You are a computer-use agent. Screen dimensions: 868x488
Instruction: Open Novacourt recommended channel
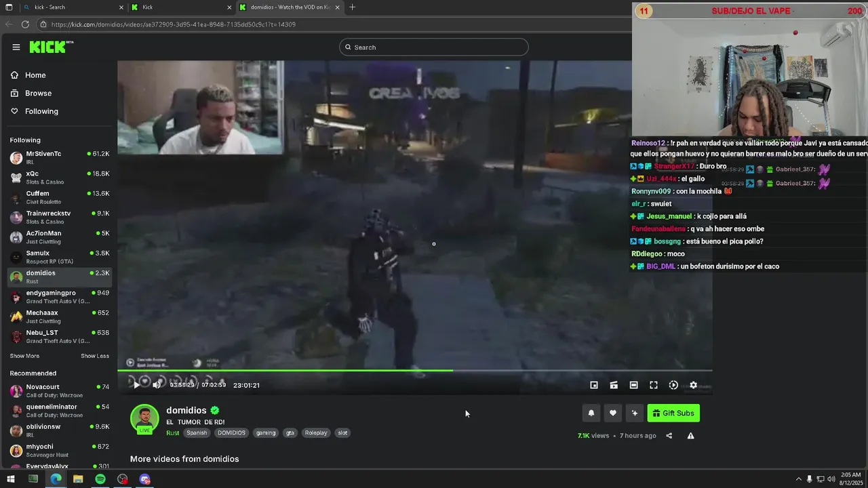tap(60, 390)
